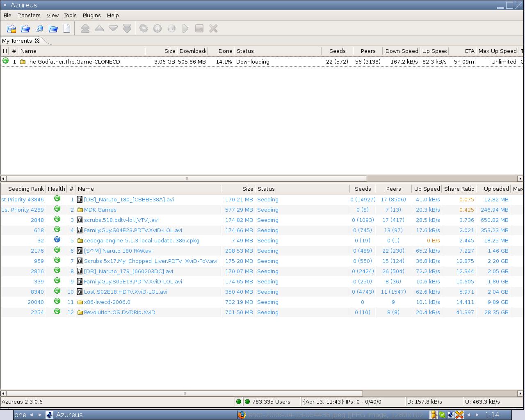Select The.Godfather.The.Game-CLONECD torrent

tap(262, 62)
